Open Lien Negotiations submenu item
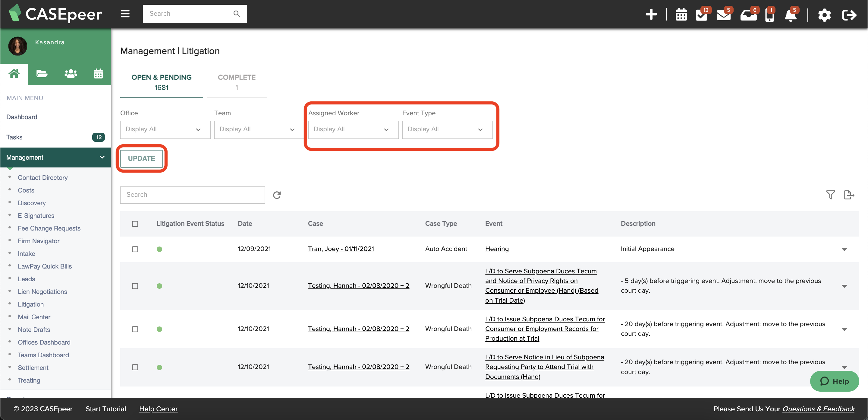The width and height of the screenshot is (868, 420). [x=42, y=291]
